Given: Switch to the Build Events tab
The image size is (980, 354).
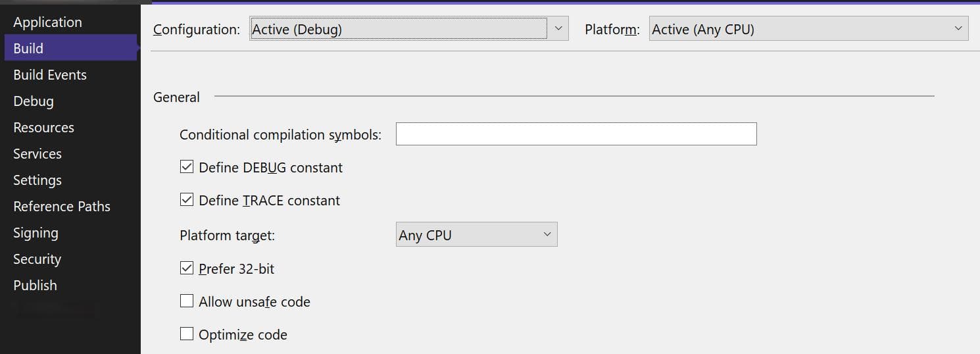Looking at the screenshot, I should [x=50, y=75].
